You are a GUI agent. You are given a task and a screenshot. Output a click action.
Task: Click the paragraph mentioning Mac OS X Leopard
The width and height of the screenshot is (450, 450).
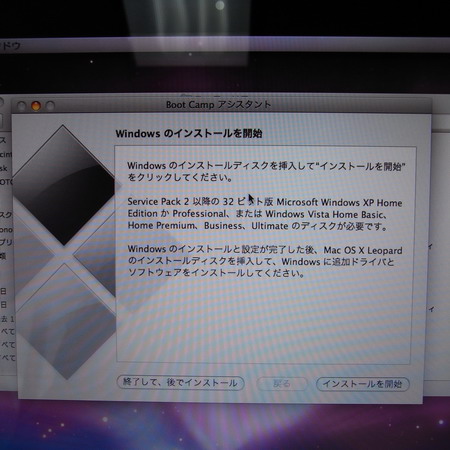(265, 261)
